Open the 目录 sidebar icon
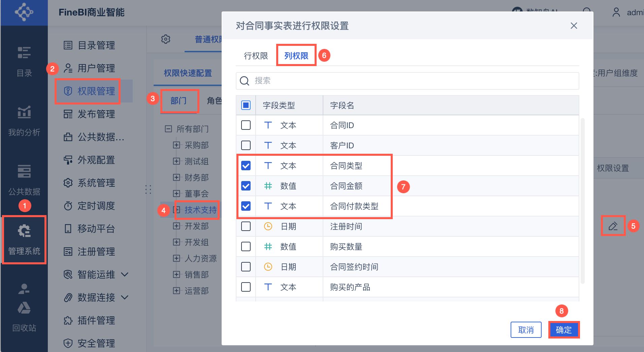 tap(24, 53)
